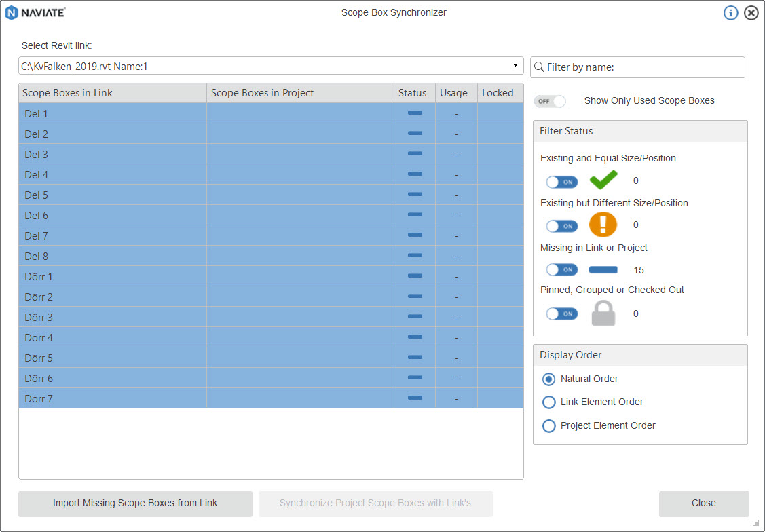Viewport: 765px width, 532px height.
Task: Click the blue missing-status bar icon in filter panel
Action: click(x=603, y=270)
